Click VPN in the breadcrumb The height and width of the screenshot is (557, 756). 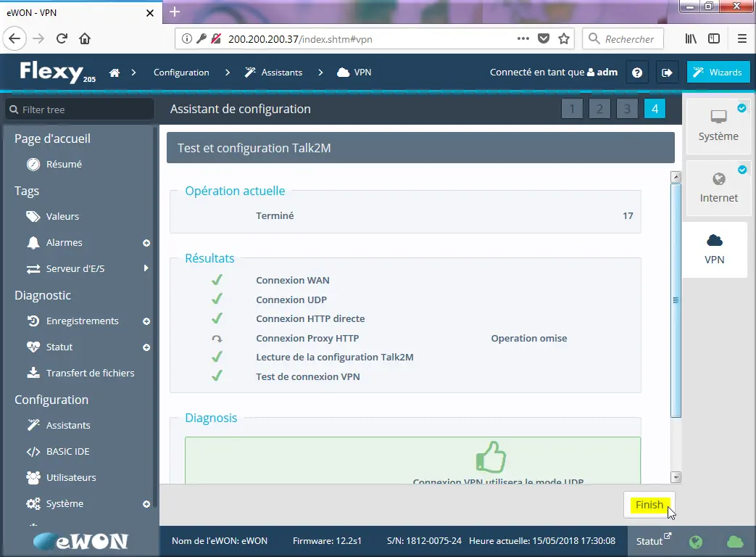354,73
